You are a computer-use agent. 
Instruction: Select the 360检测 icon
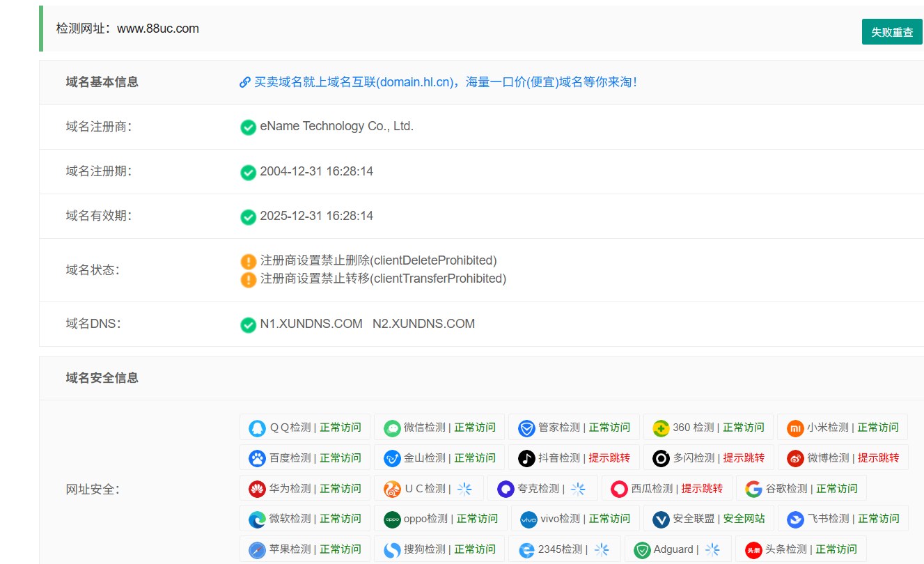(660, 428)
